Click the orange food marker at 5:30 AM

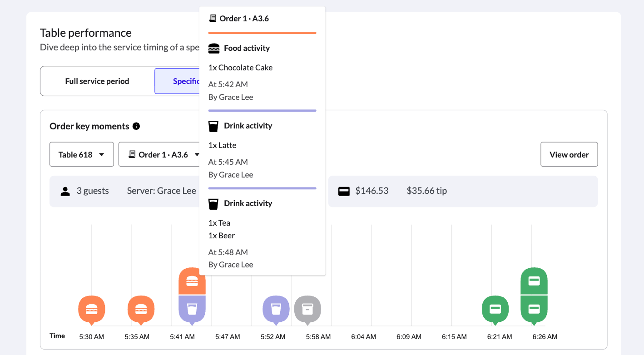point(92,310)
